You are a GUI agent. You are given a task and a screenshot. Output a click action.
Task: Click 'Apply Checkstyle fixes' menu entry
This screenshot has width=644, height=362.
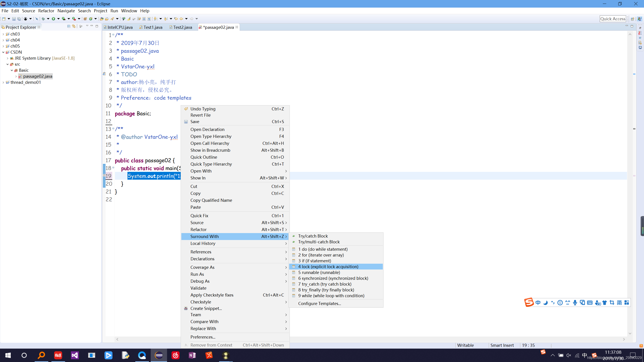212,295
